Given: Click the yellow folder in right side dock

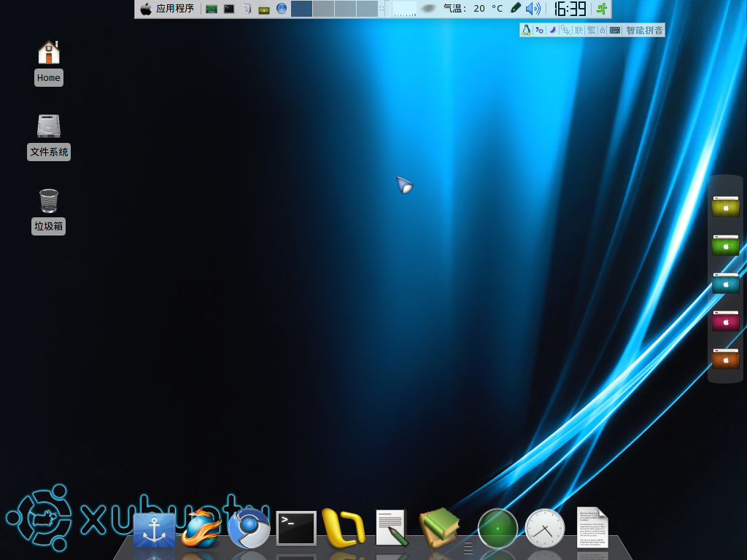Looking at the screenshot, I should pos(726,206).
